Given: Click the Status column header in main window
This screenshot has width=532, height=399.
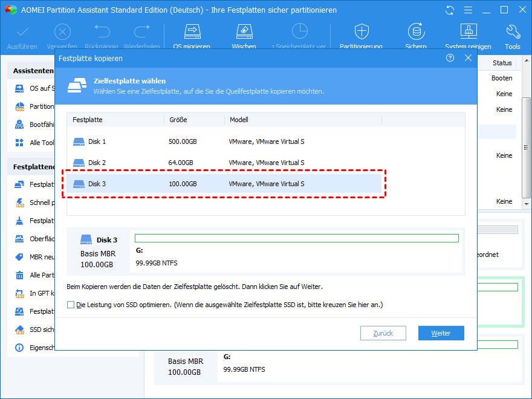Looking at the screenshot, I should click(x=502, y=63).
